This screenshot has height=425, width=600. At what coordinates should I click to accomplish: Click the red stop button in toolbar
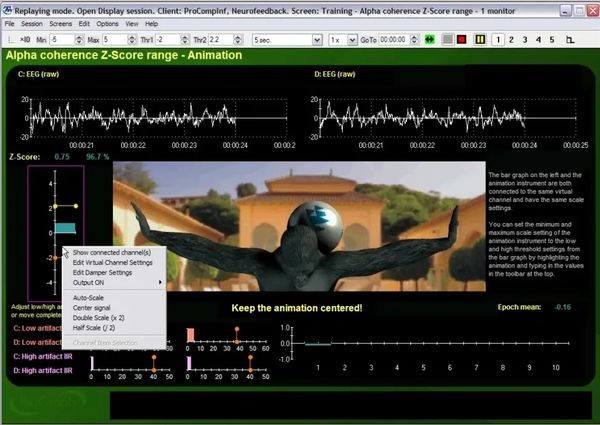pyautogui.click(x=461, y=39)
